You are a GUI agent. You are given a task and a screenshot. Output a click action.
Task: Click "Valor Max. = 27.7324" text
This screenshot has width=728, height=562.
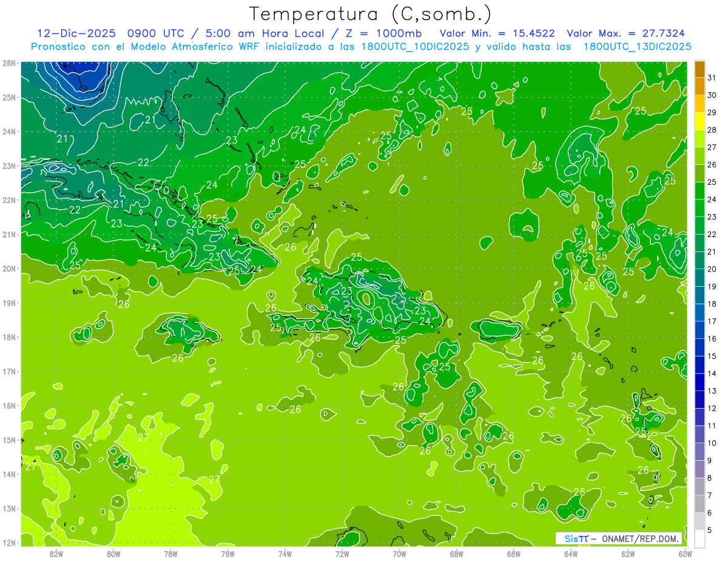coord(626,33)
